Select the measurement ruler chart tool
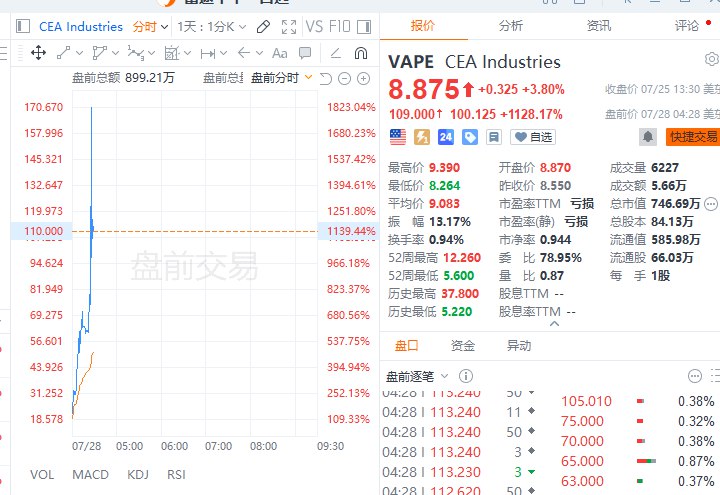Screen dimensions: 720x495 172,53
